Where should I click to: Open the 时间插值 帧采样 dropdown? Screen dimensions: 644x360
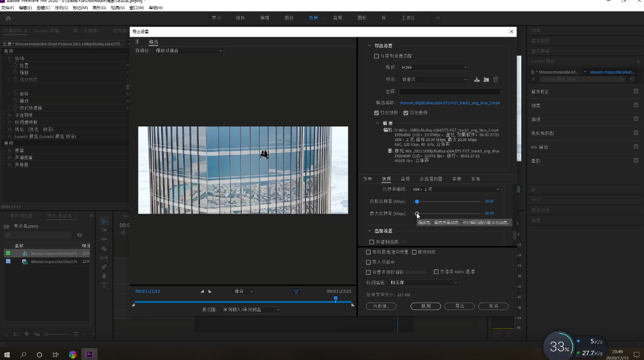pos(423,283)
